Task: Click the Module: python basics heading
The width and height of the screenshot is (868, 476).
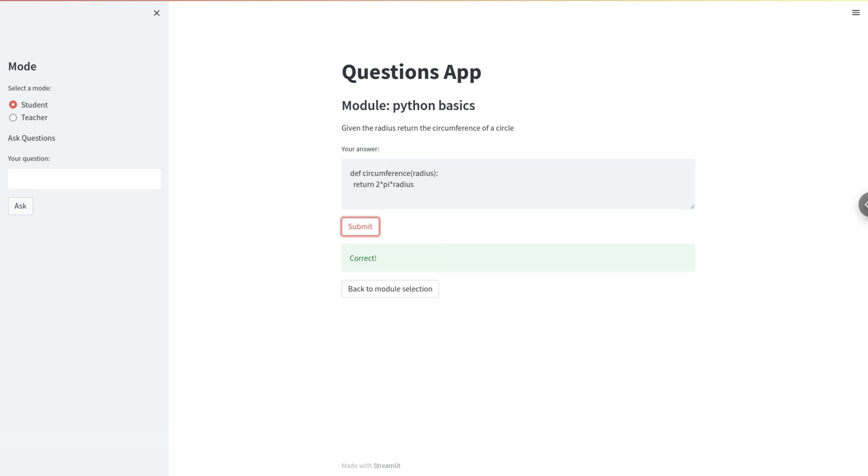Action: click(408, 106)
